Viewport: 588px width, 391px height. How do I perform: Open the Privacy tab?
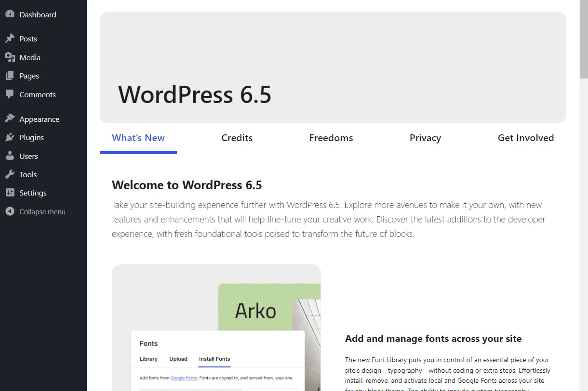point(425,138)
